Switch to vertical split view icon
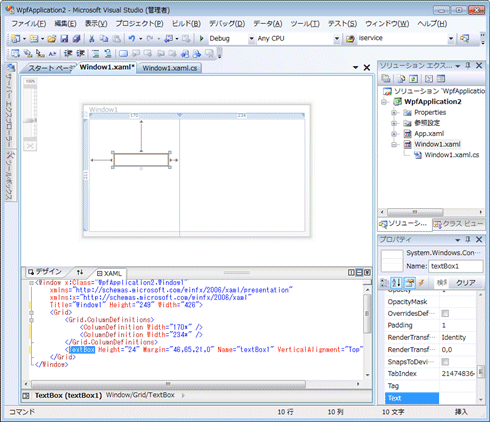Image resolution: width=490 pixels, height=422 pixels. coord(351,273)
